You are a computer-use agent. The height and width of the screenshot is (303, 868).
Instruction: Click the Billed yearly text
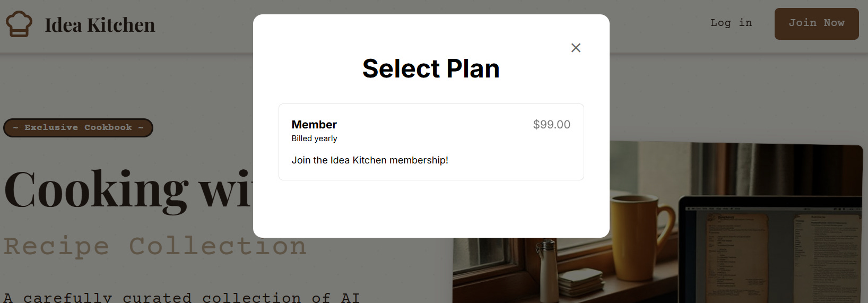(x=314, y=138)
